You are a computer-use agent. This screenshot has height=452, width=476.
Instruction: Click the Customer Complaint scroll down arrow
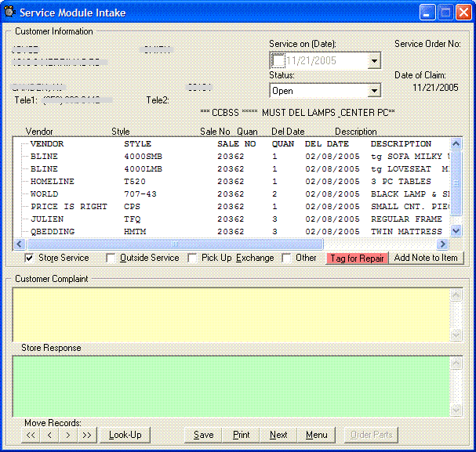tap(456, 335)
